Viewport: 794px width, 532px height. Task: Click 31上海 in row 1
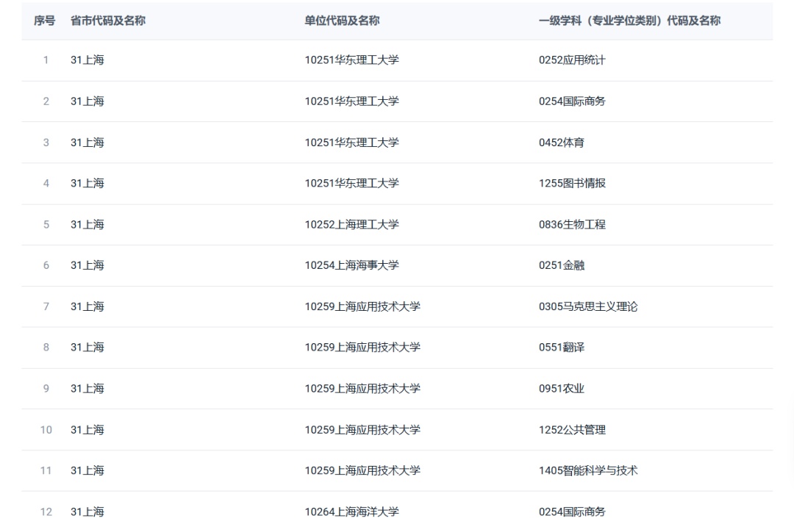pyautogui.click(x=87, y=60)
